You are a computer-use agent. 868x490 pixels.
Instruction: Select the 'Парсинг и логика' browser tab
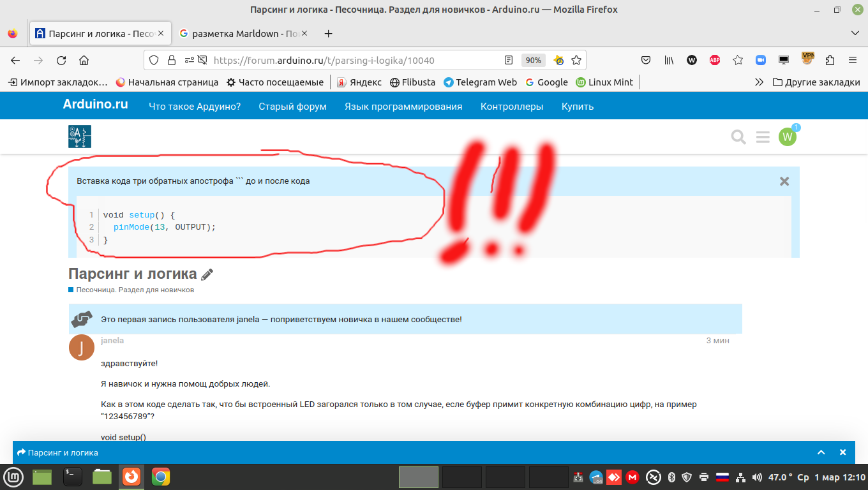click(x=100, y=33)
